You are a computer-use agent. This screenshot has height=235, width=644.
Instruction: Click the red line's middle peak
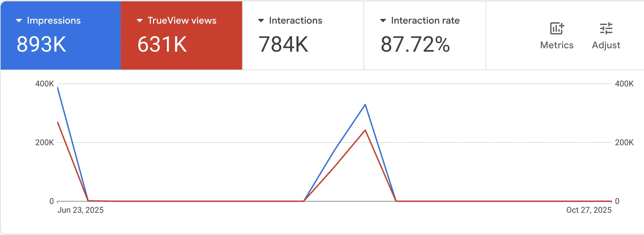(365, 130)
